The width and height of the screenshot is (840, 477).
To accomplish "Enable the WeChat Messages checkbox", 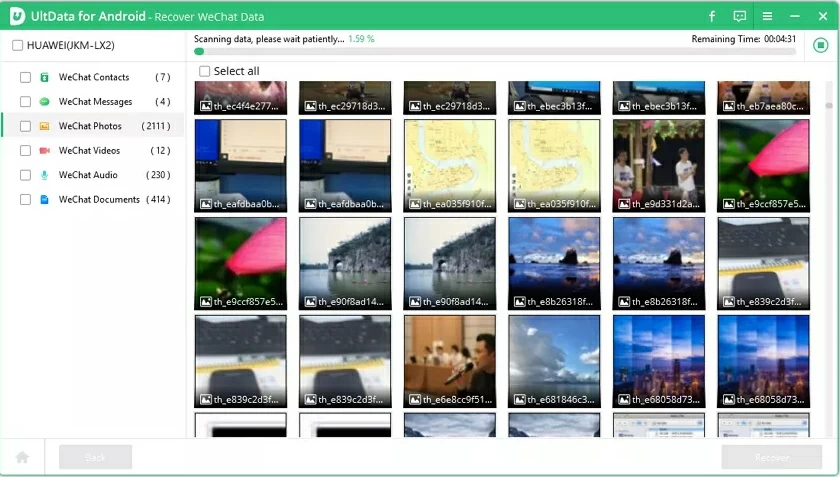I will pos(25,102).
